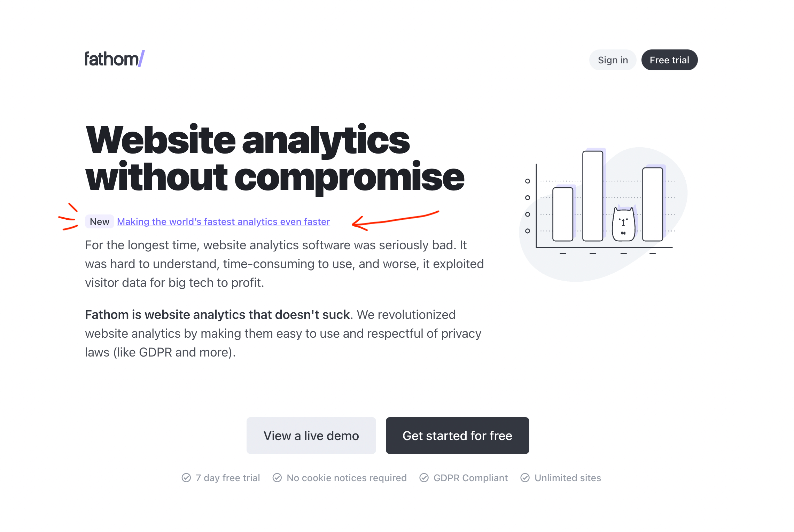Screen dimensions: 794x532
Task: Open the 'Making the world's fastest analytics even faster' hyperlink
Action: coord(223,221)
